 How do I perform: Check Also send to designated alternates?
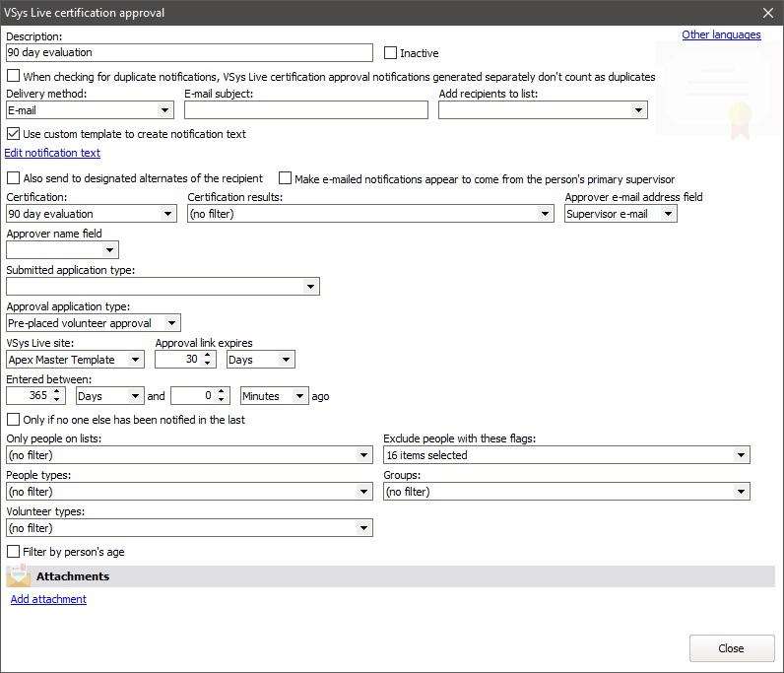(x=14, y=179)
